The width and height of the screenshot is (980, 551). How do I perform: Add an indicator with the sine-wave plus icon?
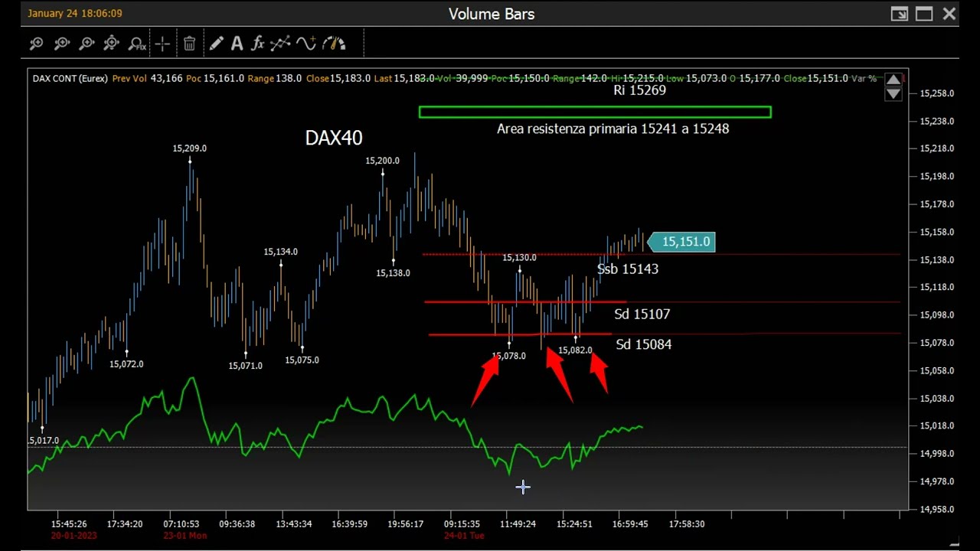[x=306, y=44]
